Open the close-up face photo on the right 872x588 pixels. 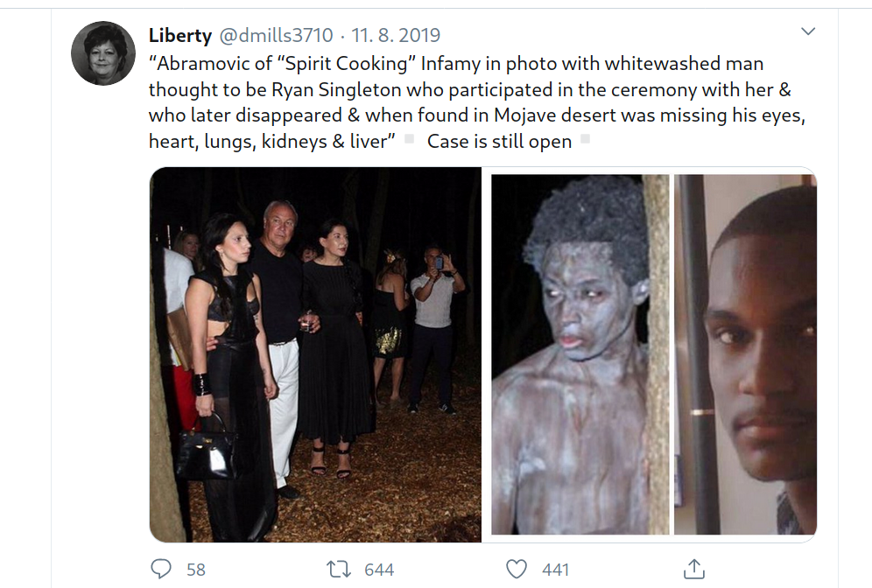click(x=745, y=354)
